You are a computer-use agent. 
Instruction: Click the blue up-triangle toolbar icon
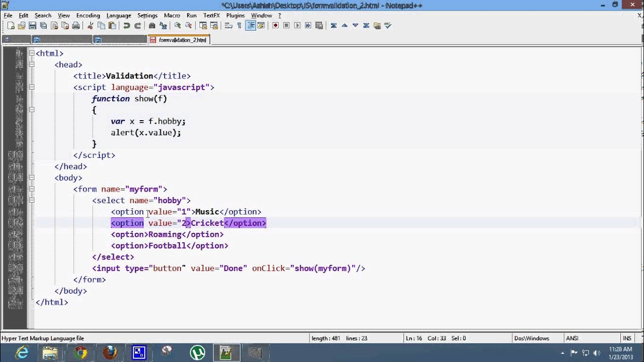(345, 26)
